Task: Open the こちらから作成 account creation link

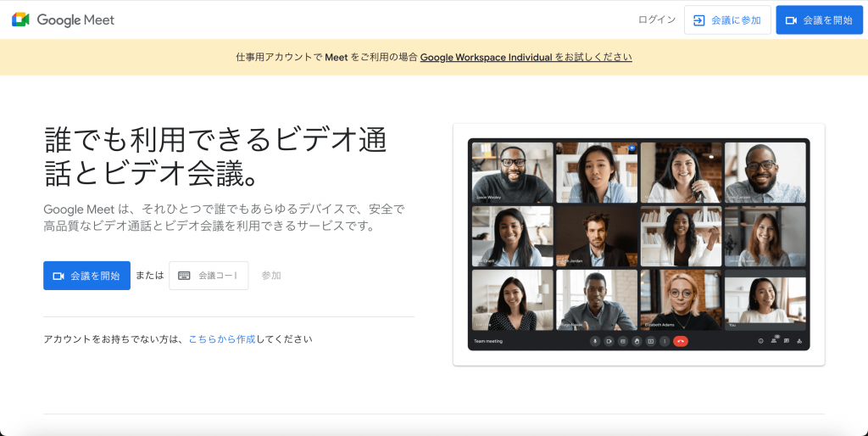Action: [x=222, y=339]
